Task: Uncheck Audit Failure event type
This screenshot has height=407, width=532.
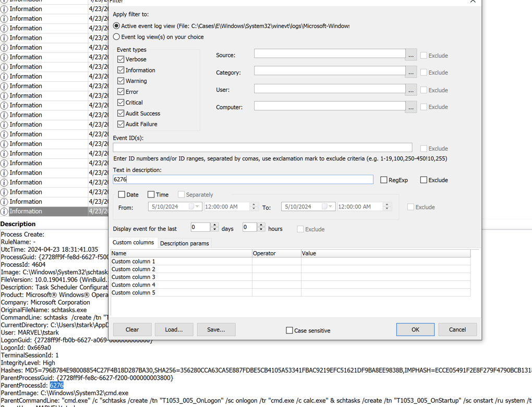Action: tap(121, 124)
